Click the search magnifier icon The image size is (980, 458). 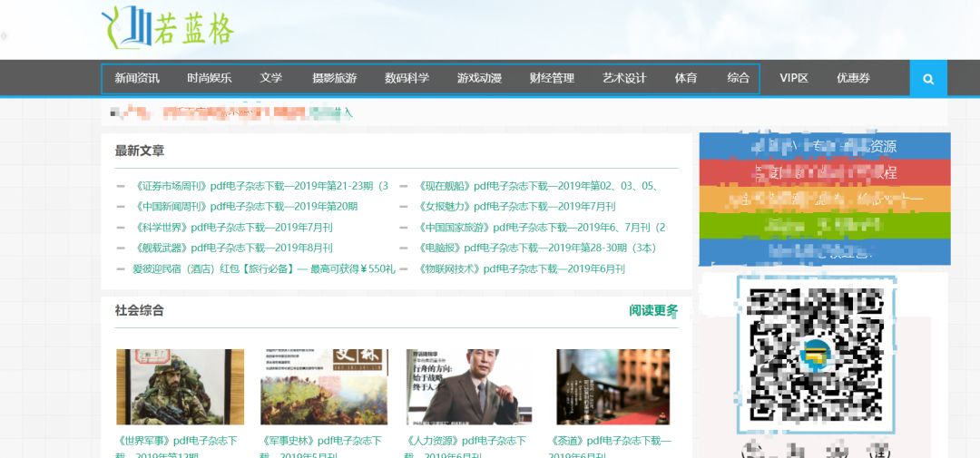coord(928,79)
